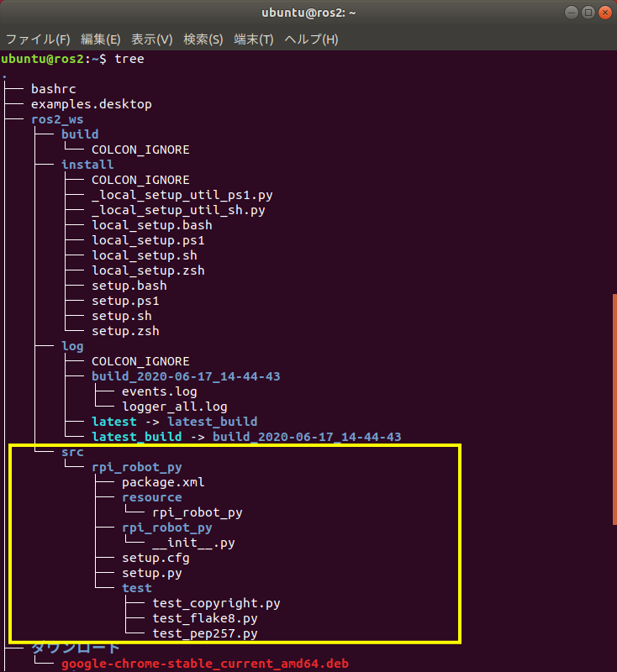Click the log directory name
Viewport: 617px width, 672px height.
point(72,346)
